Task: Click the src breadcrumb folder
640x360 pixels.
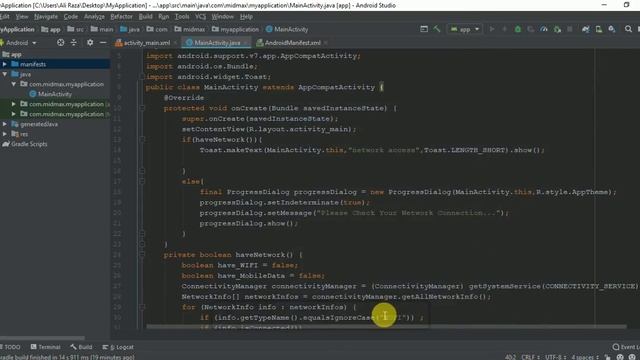Action: tap(76, 29)
